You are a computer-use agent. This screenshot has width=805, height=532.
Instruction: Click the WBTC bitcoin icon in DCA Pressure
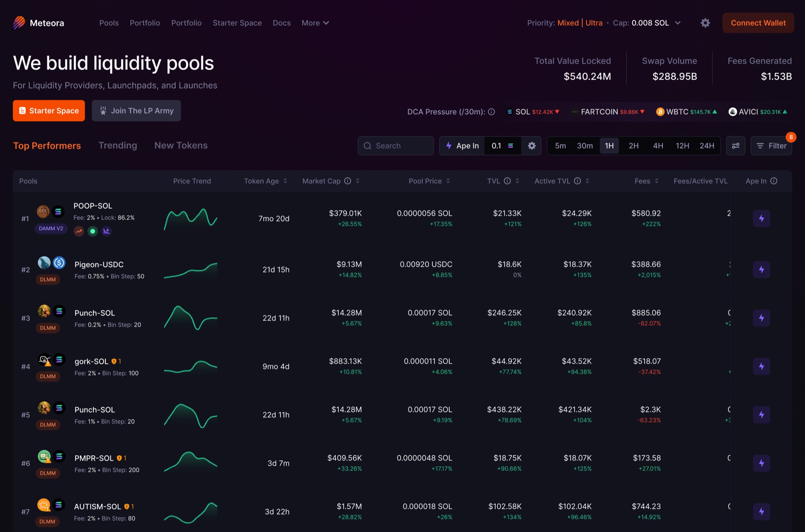[x=660, y=112]
